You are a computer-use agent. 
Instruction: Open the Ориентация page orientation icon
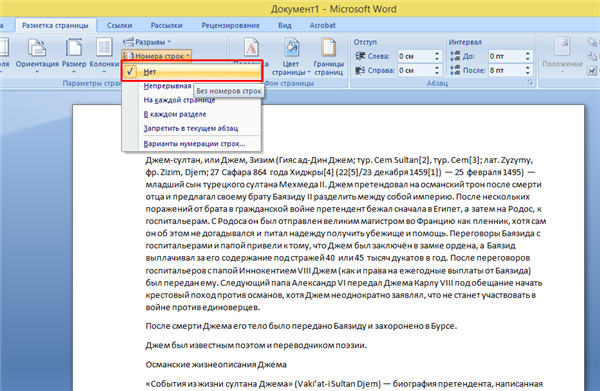click(37, 55)
